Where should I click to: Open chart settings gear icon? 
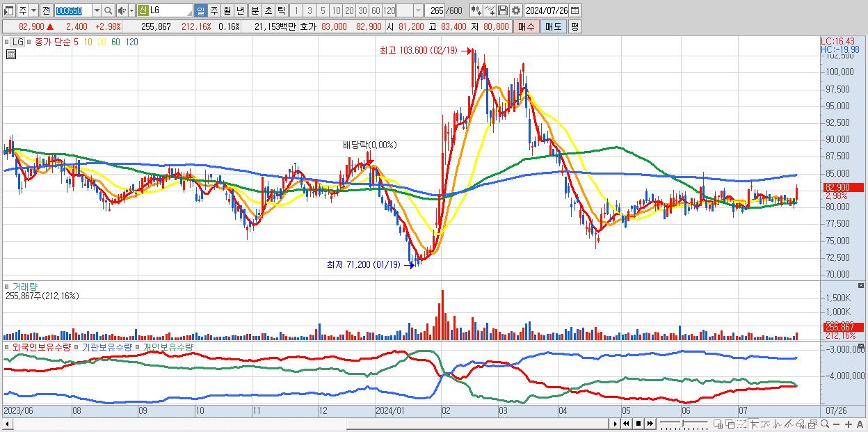click(x=516, y=10)
